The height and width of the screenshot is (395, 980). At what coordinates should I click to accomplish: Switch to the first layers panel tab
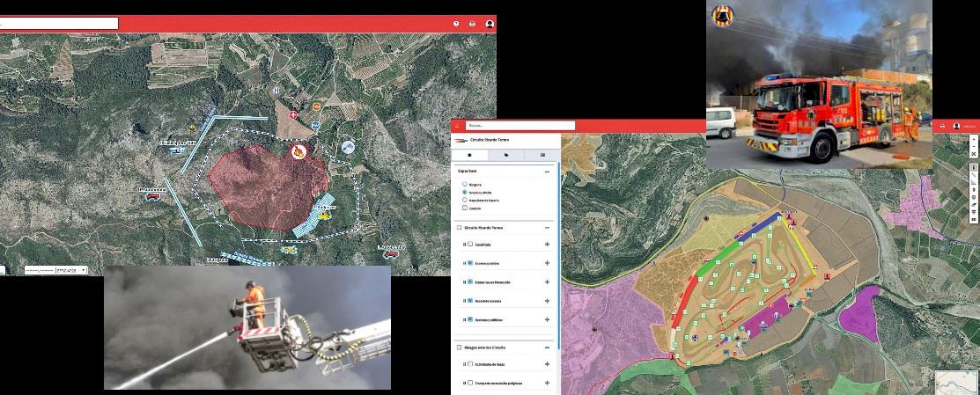click(x=469, y=155)
